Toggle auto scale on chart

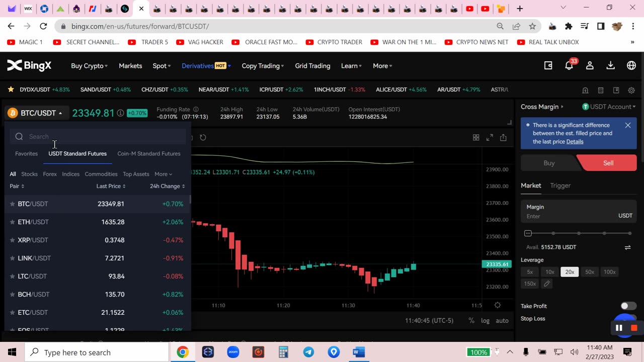[x=502, y=320]
